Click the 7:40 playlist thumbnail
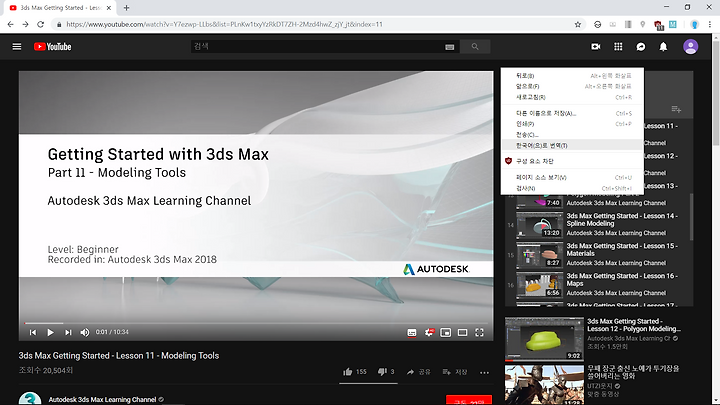Screen dimensions: 720x405 (539, 201)
